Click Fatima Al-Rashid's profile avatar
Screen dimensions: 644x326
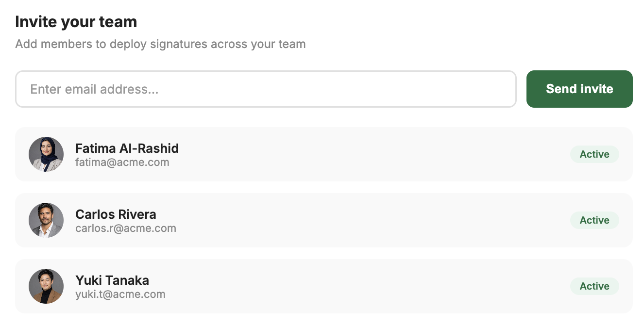tap(46, 154)
